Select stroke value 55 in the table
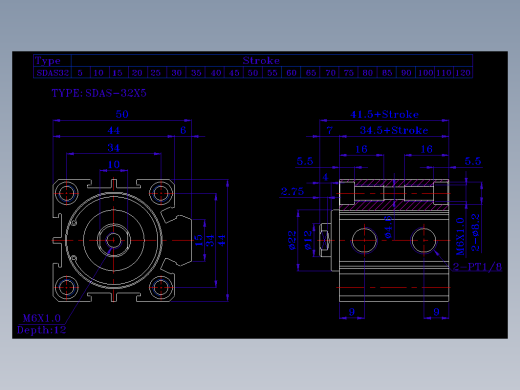The image size is (520, 390). (x=272, y=73)
